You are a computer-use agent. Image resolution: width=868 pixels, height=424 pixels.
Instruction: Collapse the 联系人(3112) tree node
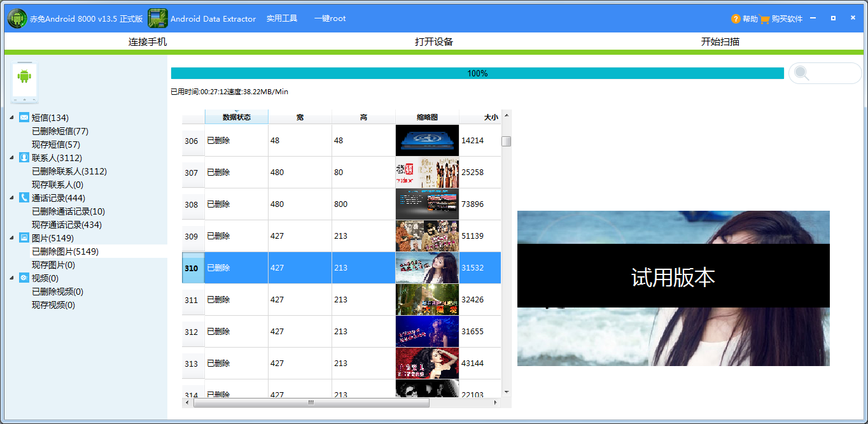[11, 157]
